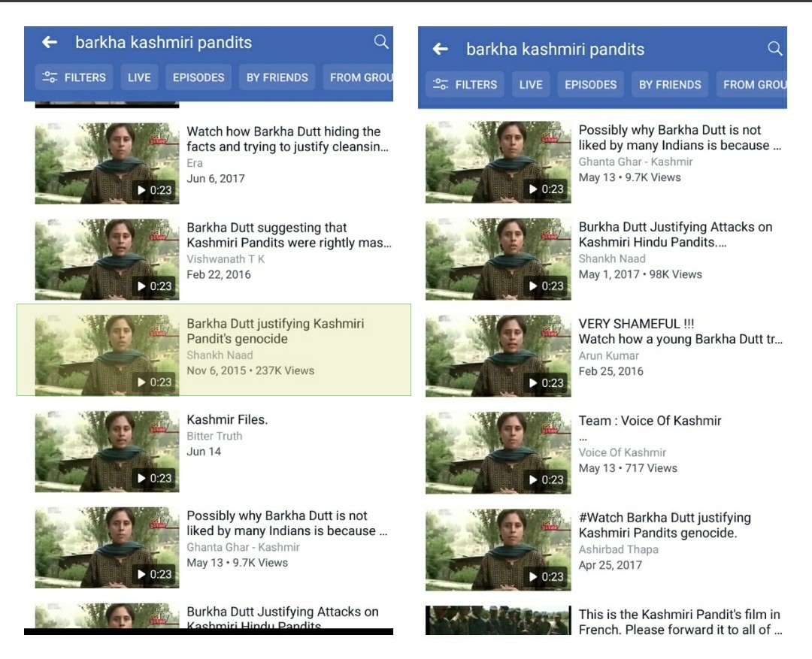Pick FROM GROU chip in right screenshot

click(x=751, y=84)
